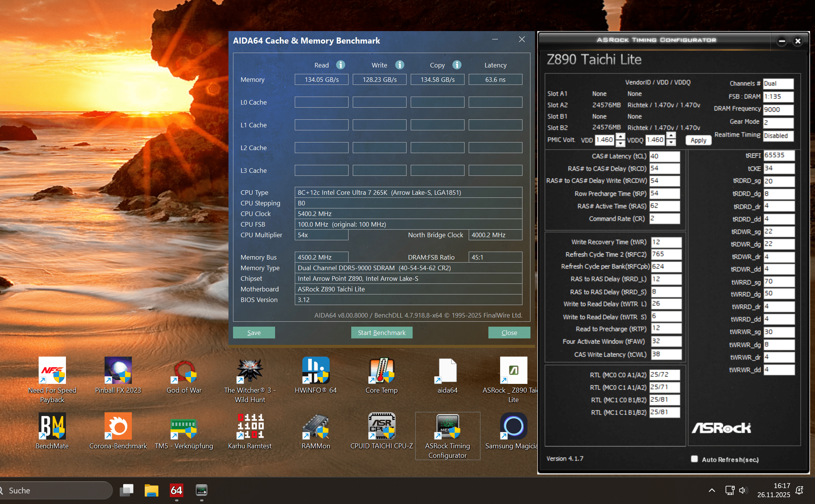Click the Start Benchmark button

tap(382, 332)
